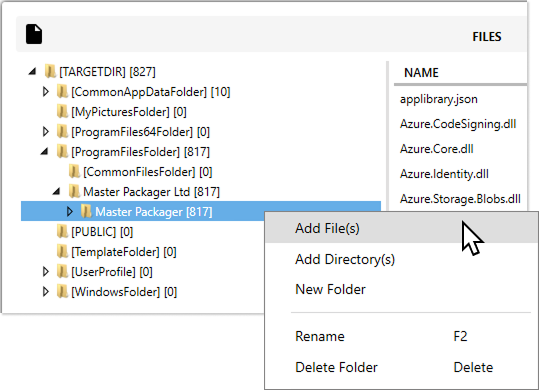Select file Azure.Core.dll
The width and height of the screenshot is (539, 390).
(x=437, y=149)
